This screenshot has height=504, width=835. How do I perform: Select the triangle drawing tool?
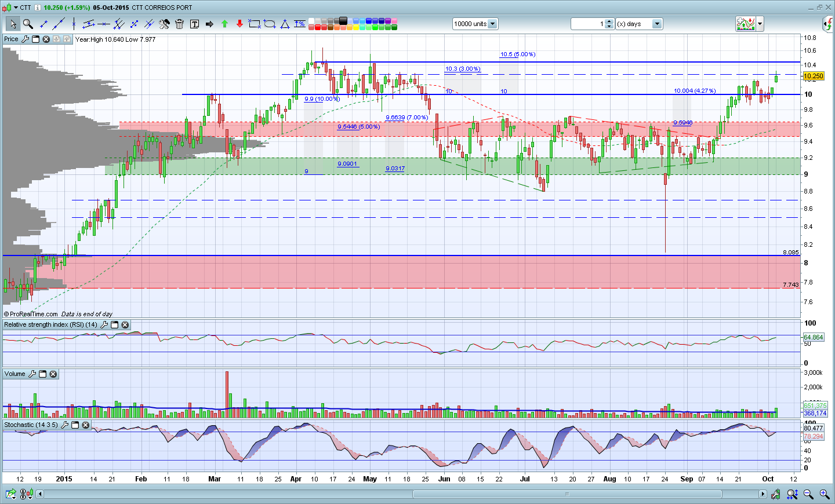tap(285, 24)
